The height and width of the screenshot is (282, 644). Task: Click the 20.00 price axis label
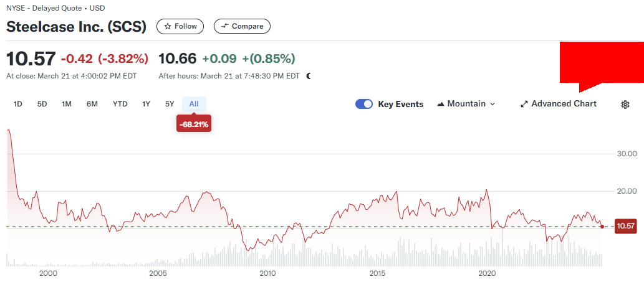pyautogui.click(x=627, y=191)
